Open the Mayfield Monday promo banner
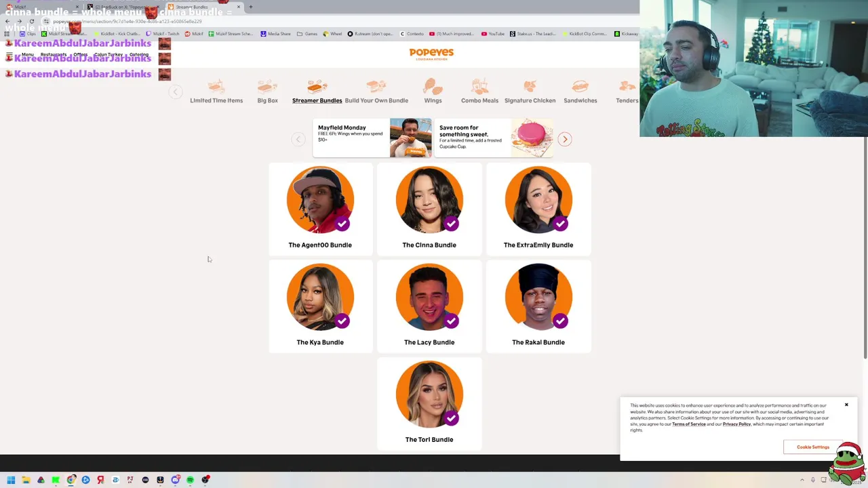 pyautogui.click(x=372, y=138)
